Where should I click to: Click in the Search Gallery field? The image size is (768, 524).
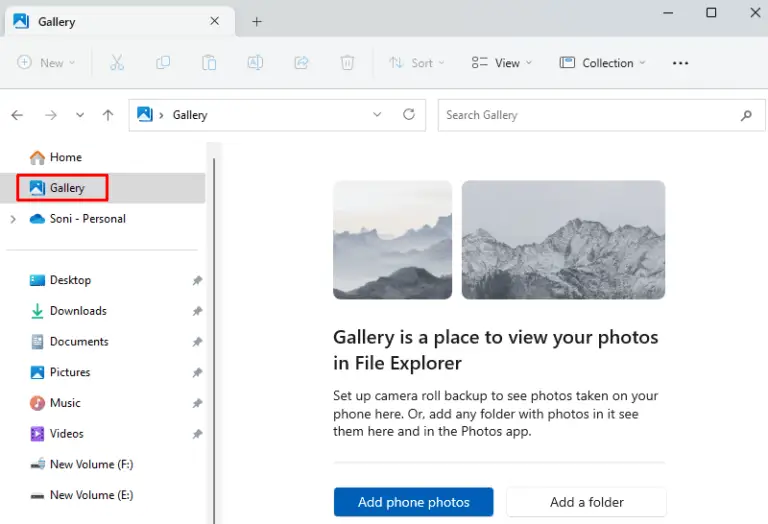pyautogui.click(x=601, y=115)
